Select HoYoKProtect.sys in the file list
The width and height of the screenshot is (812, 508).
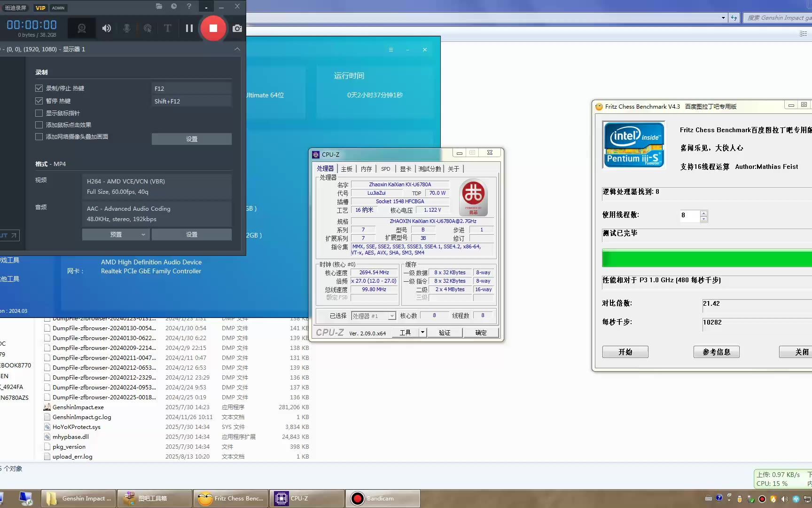77,427
